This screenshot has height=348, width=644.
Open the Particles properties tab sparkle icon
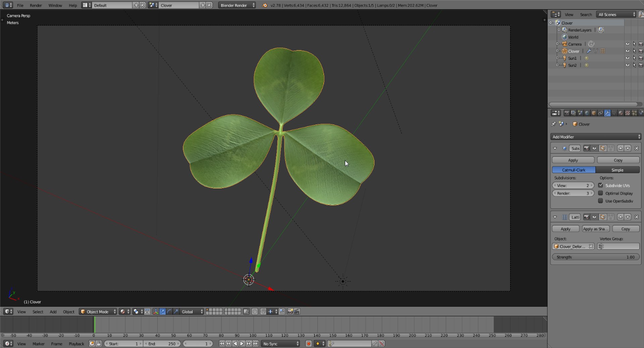[x=634, y=113]
